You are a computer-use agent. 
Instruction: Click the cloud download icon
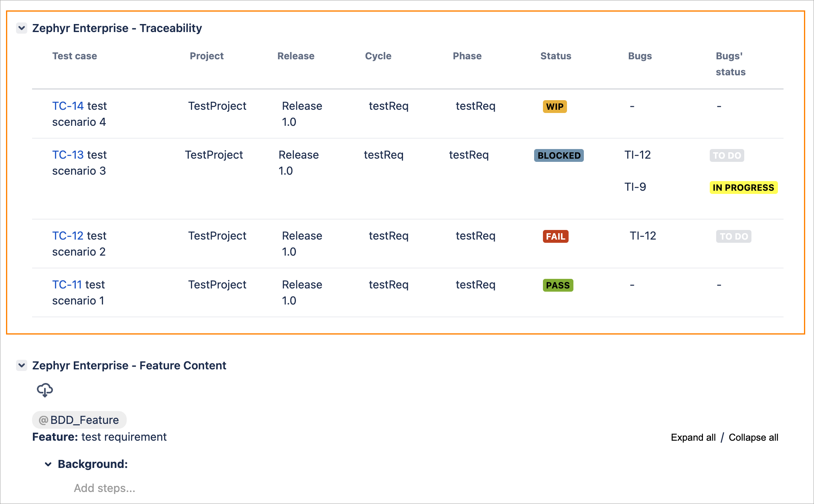point(45,389)
